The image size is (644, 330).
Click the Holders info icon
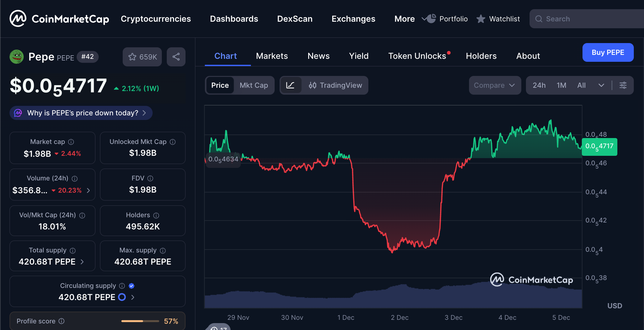(x=156, y=215)
